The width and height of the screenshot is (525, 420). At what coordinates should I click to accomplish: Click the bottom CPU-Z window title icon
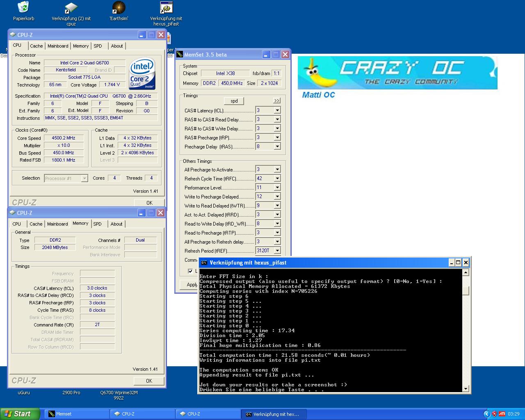[x=13, y=213]
